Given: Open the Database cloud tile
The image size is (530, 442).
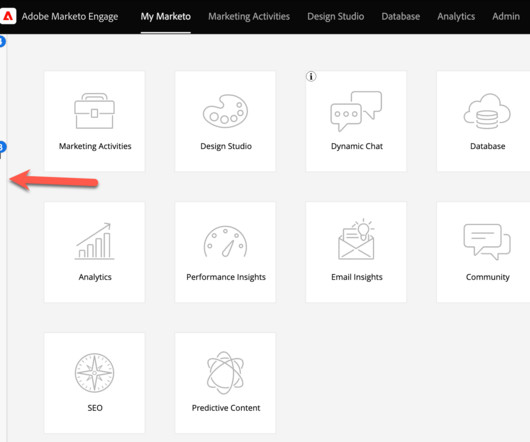Looking at the screenshot, I should 484,121.
